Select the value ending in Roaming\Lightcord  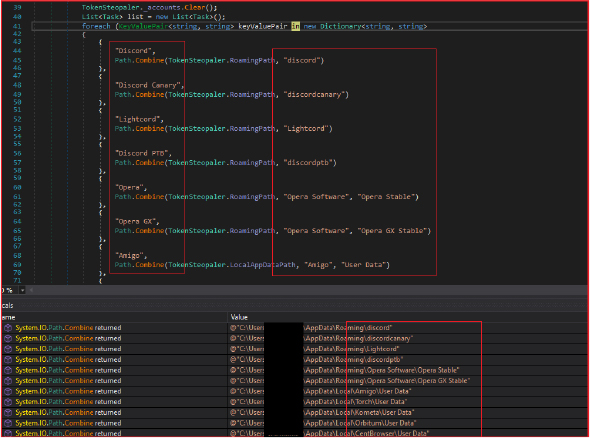click(315, 349)
